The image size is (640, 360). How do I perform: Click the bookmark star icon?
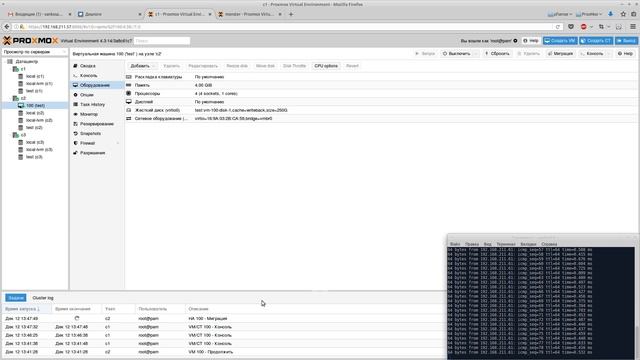(623, 14)
